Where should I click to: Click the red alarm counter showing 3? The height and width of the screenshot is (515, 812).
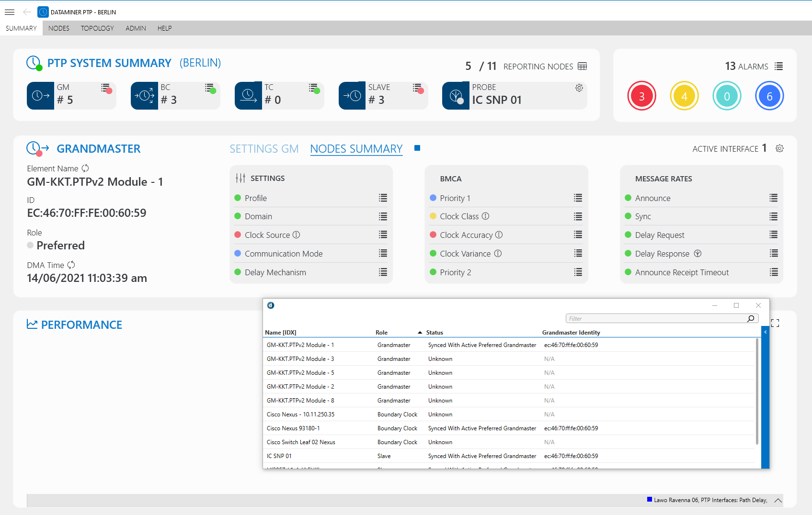tap(641, 96)
